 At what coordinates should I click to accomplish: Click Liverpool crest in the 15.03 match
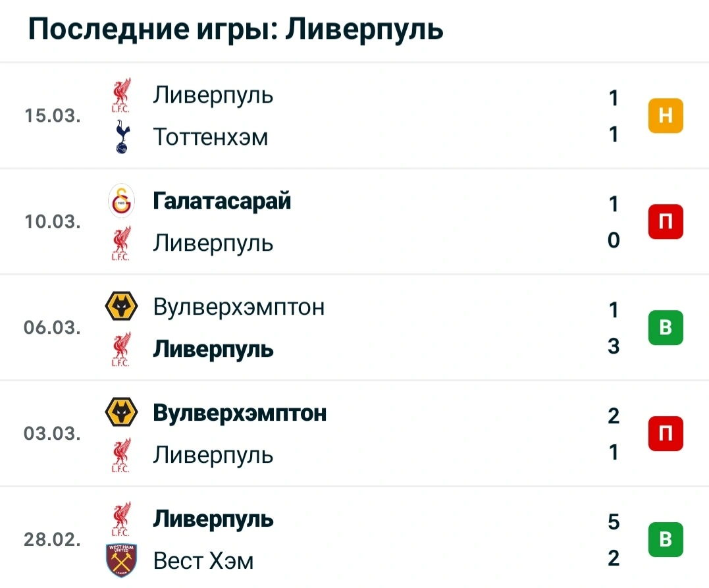pyautogui.click(x=121, y=95)
